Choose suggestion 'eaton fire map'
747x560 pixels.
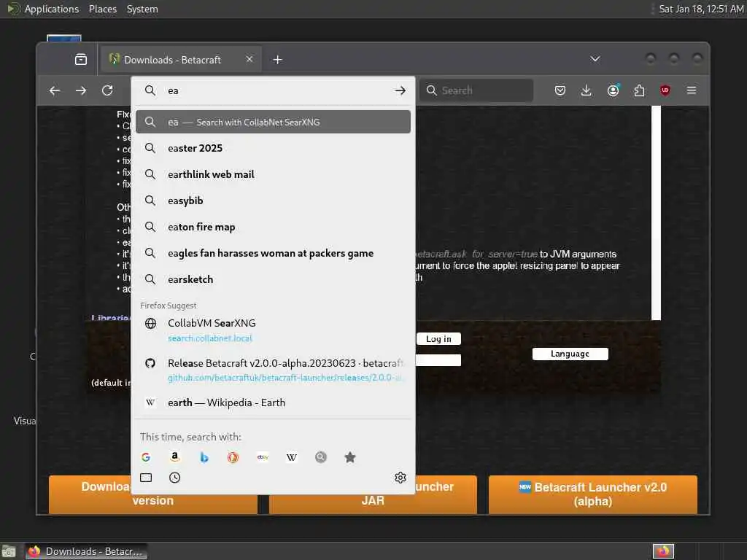click(x=273, y=227)
